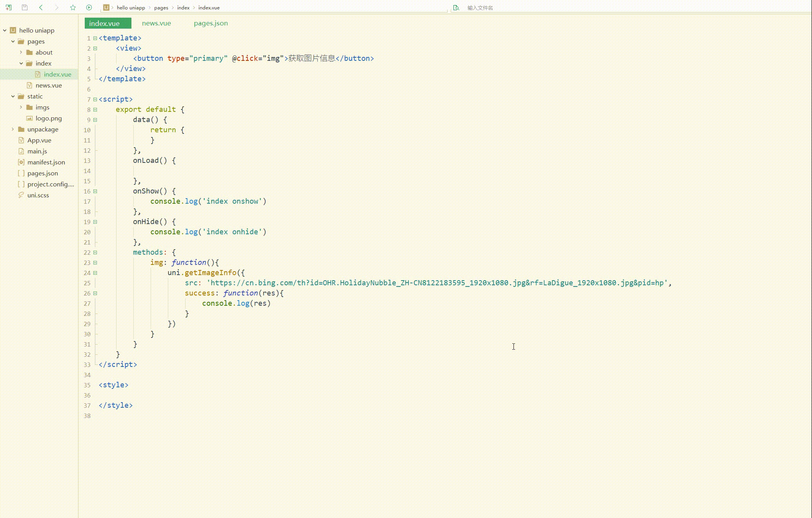
Task: Click the image file icon beside logo.png
Action: coord(29,118)
